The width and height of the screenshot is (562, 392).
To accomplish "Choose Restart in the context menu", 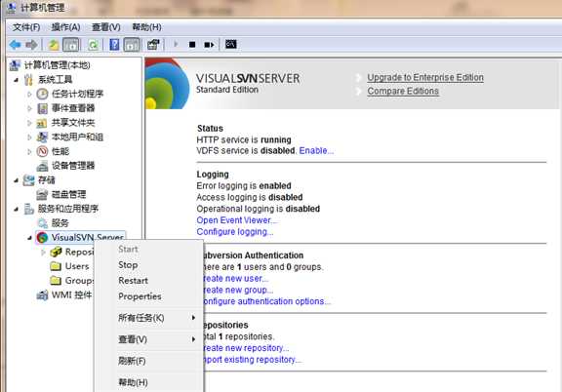I will [x=148, y=281].
